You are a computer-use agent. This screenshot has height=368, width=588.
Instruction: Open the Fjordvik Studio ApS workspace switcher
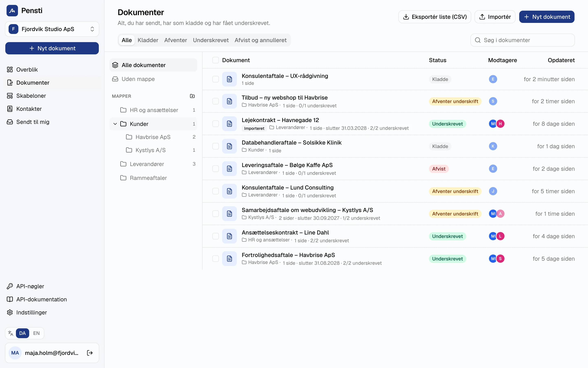coord(52,29)
